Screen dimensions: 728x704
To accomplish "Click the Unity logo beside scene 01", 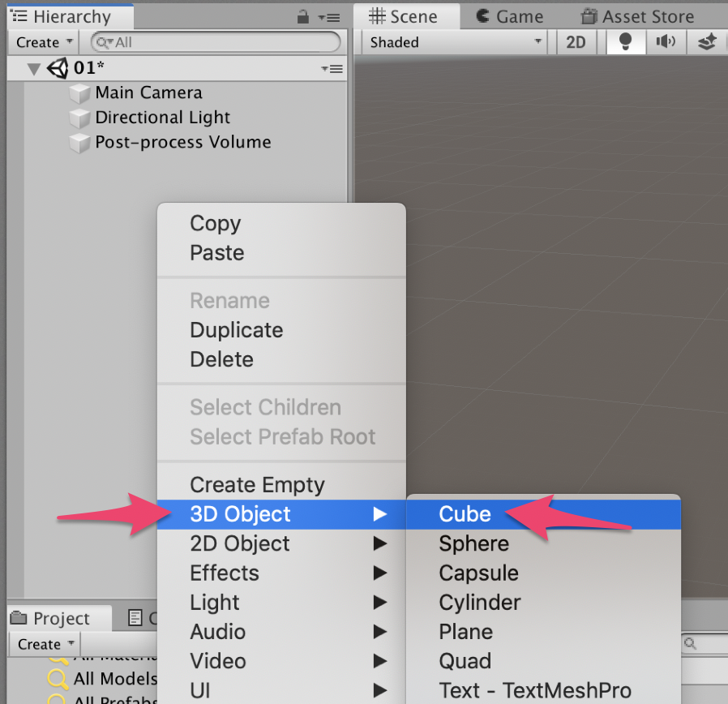I will click(x=58, y=68).
